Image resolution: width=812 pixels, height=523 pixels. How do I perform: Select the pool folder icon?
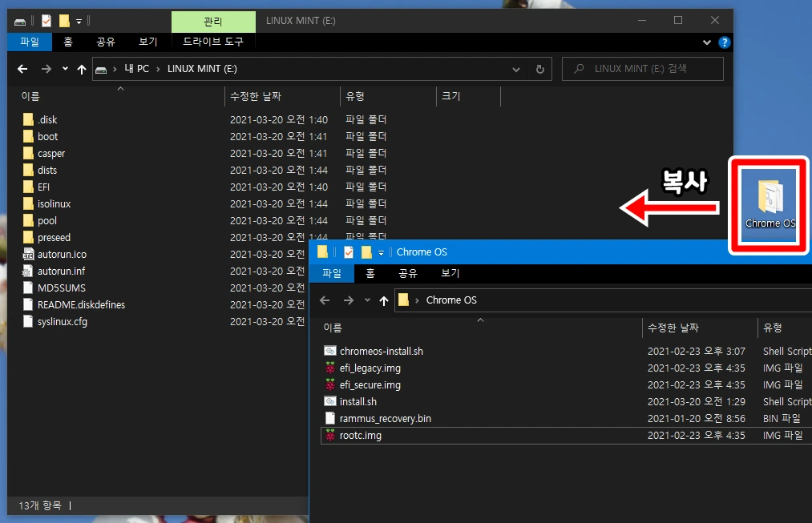[29, 220]
